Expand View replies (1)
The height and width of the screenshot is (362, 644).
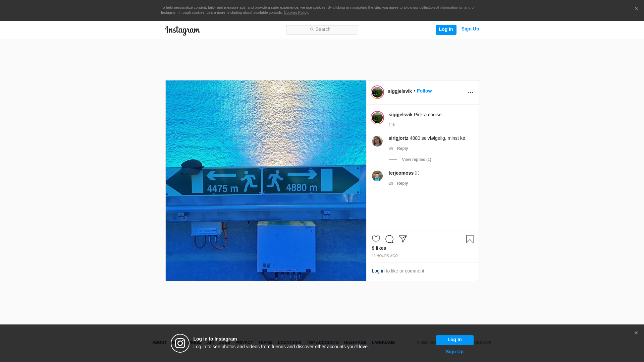(x=416, y=160)
